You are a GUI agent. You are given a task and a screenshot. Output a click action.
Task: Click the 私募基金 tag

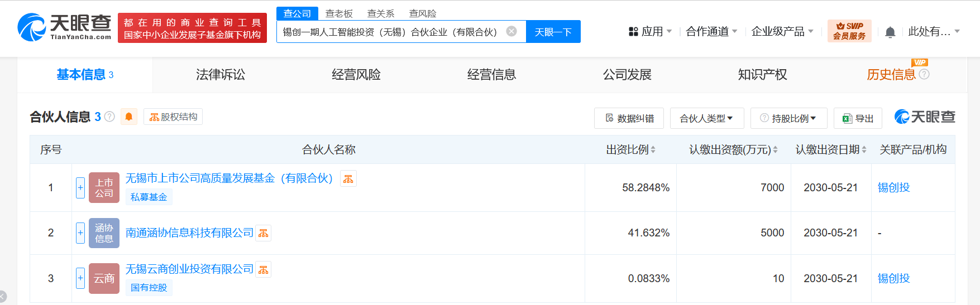pyautogui.click(x=149, y=197)
